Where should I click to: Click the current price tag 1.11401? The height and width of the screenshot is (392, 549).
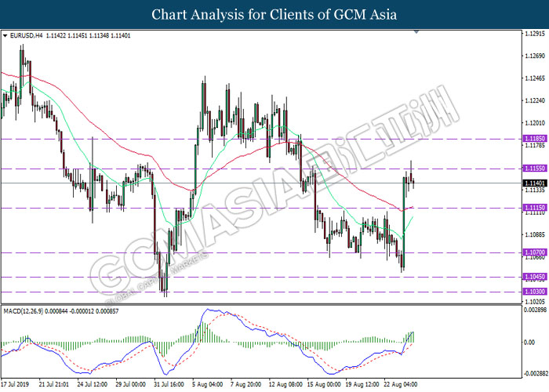click(x=535, y=183)
